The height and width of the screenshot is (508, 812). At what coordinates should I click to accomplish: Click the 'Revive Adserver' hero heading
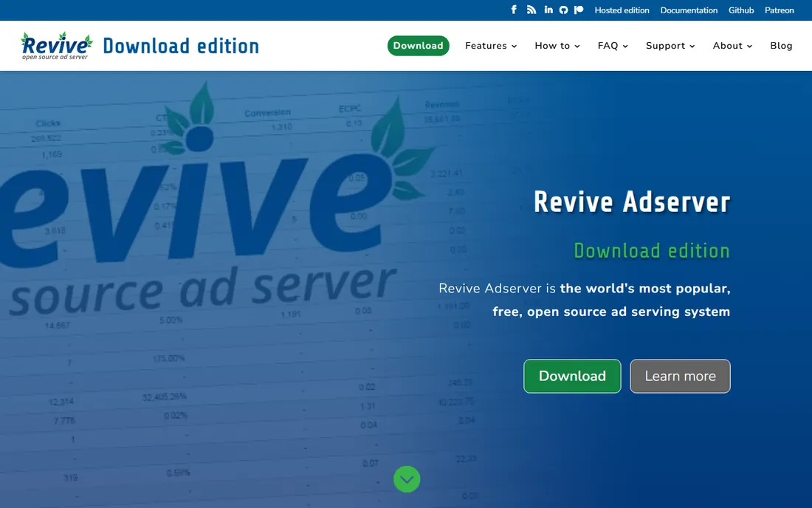632,202
